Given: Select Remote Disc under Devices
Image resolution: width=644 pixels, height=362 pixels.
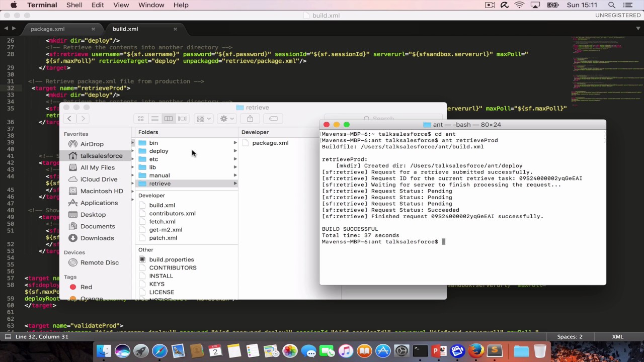Looking at the screenshot, I should pos(99,262).
